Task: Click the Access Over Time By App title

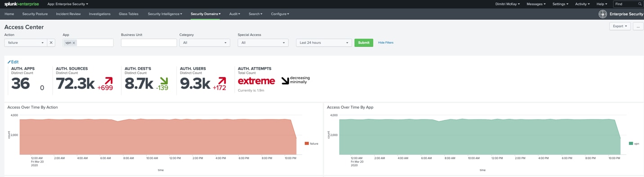Action: pos(350,107)
